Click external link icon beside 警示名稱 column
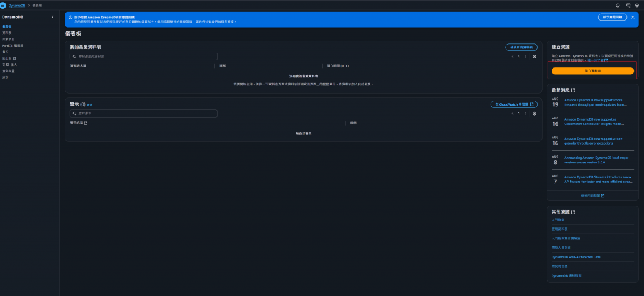The height and width of the screenshot is (296, 644). (x=86, y=123)
